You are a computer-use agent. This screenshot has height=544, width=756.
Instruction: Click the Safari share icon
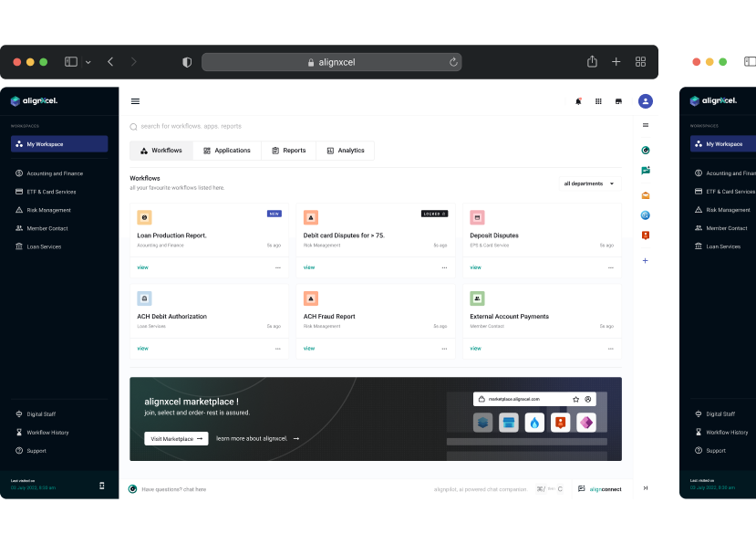tap(592, 62)
